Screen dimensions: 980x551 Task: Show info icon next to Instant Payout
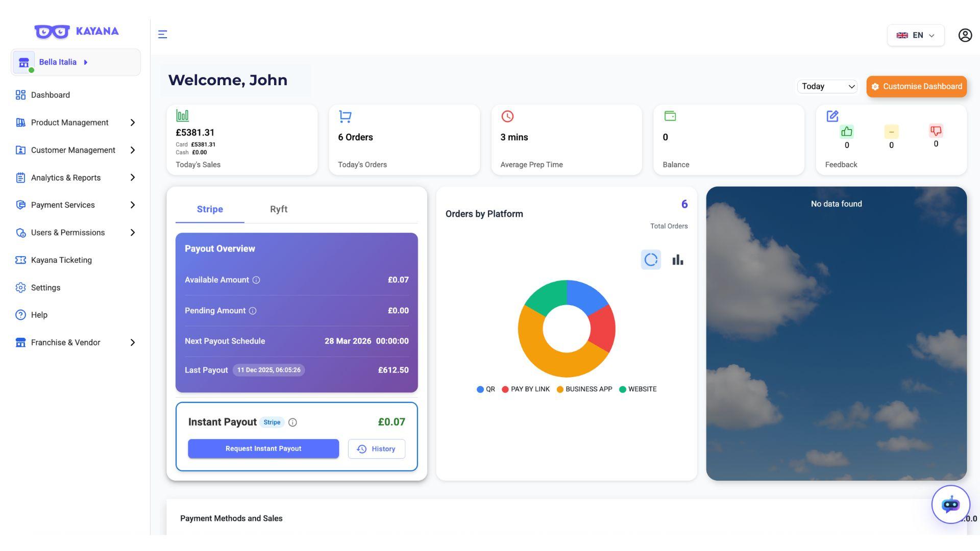pyautogui.click(x=292, y=422)
